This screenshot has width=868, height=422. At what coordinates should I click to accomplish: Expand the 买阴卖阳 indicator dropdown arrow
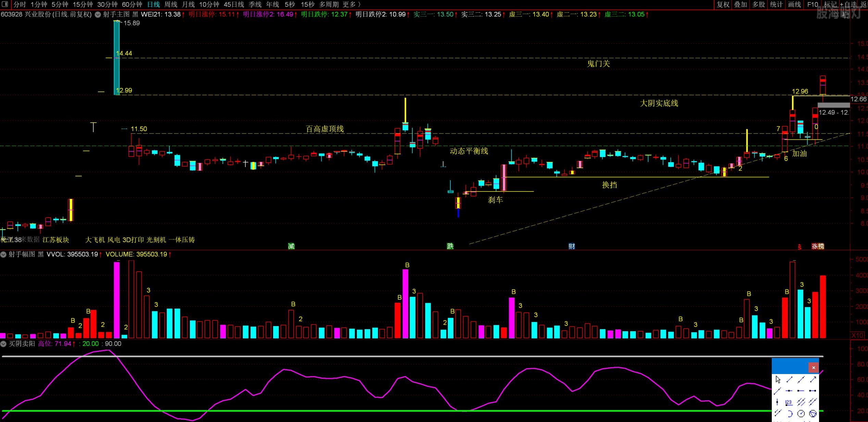point(3,344)
